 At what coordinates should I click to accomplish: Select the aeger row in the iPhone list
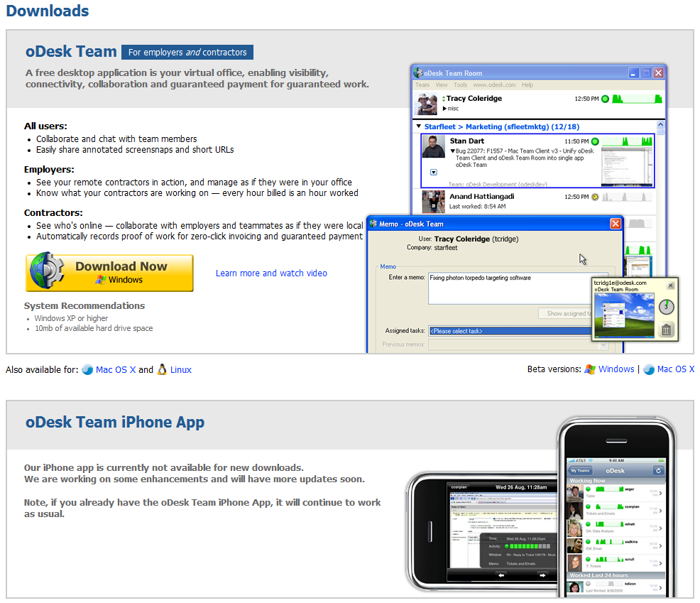[x=616, y=493]
